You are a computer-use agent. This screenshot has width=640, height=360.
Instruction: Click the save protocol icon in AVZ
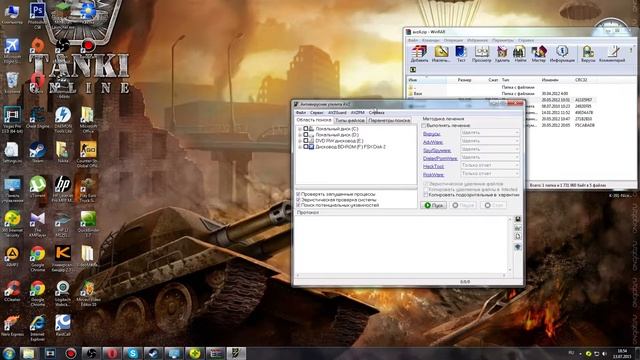pos(518,219)
